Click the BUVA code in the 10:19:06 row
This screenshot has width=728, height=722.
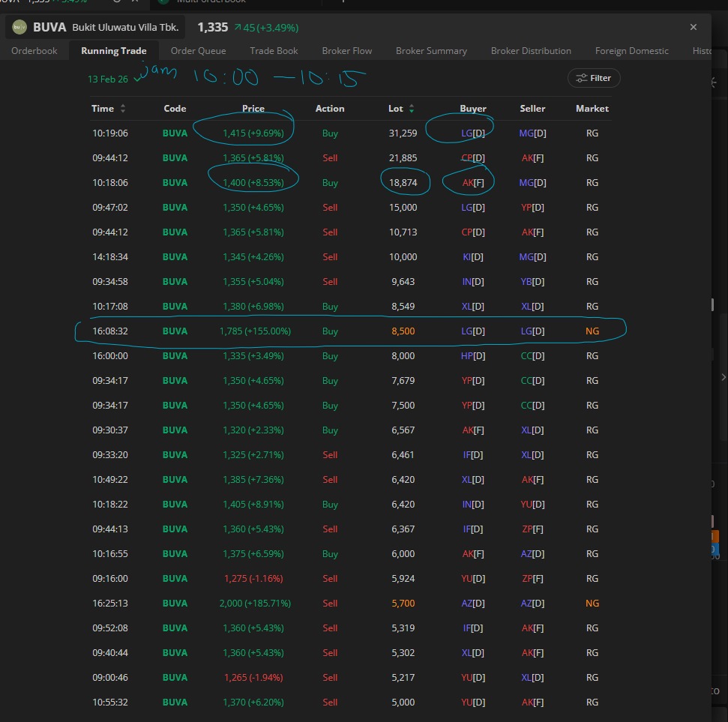coord(175,133)
